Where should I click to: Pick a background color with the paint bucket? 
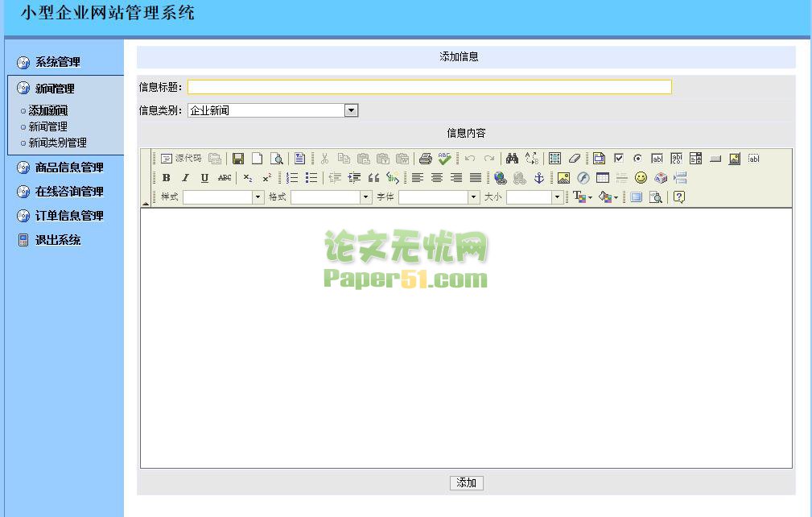click(x=608, y=196)
